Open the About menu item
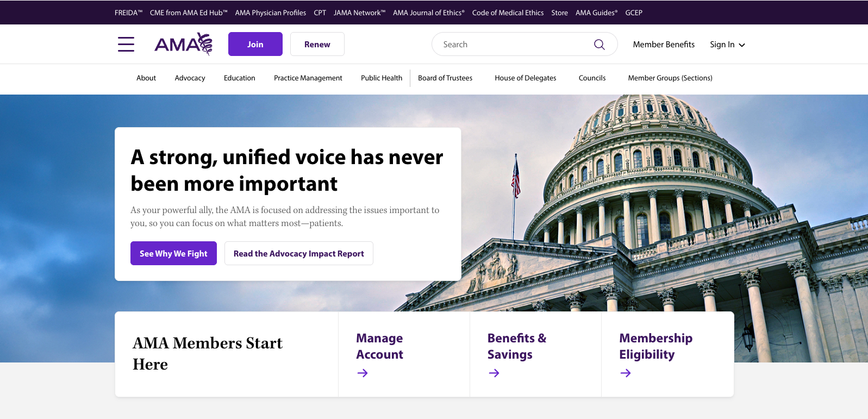This screenshot has width=868, height=419. 146,78
